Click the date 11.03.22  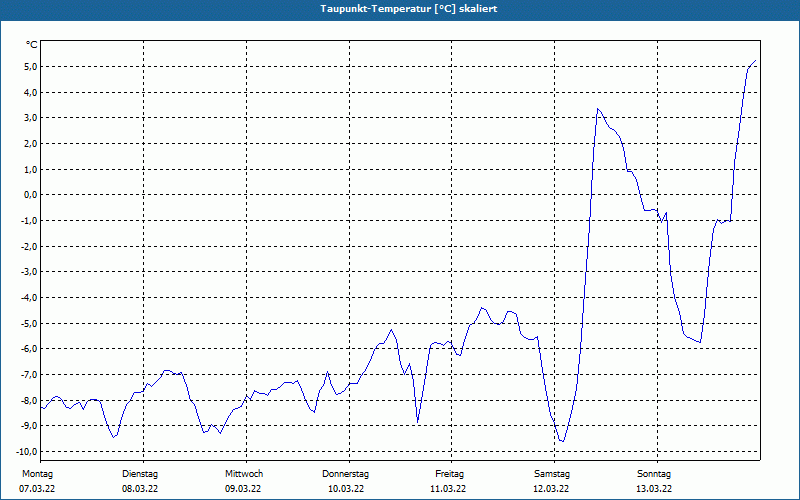[x=448, y=489]
